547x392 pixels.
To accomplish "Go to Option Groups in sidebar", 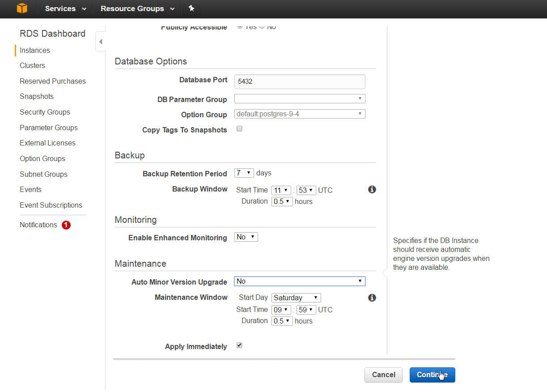I will pos(42,158).
